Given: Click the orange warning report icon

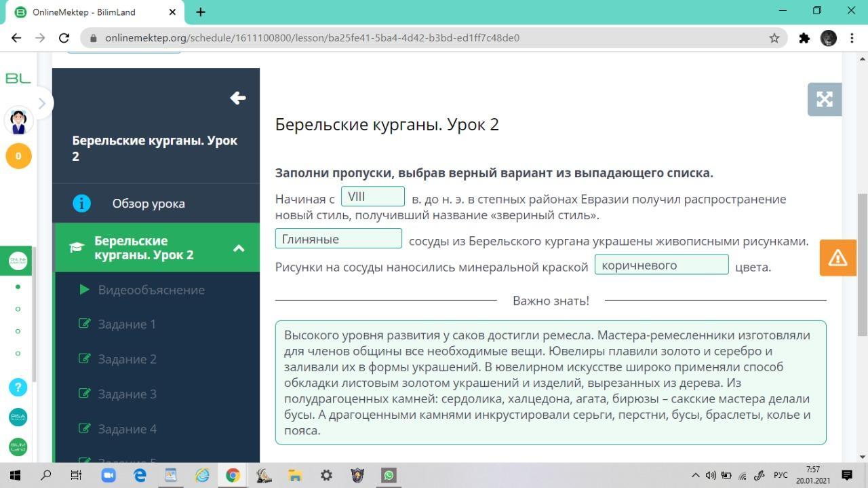Looking at the screenshot, I should pos(837,258).
